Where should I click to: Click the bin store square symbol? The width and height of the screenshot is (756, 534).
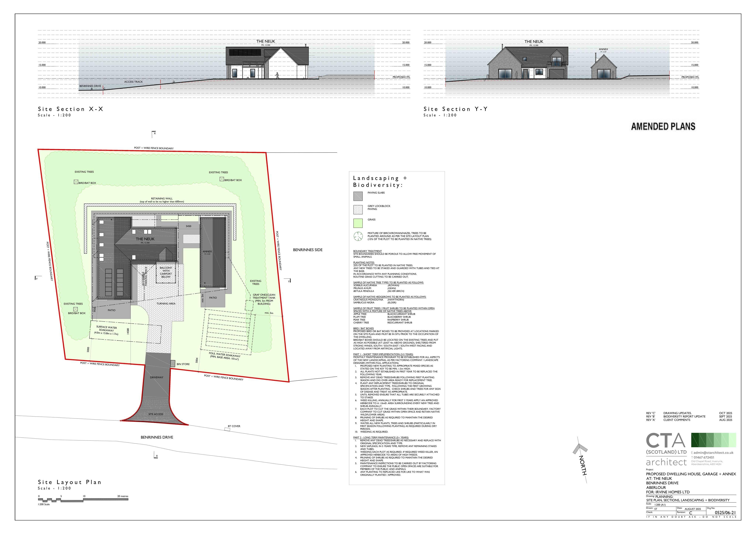point(173,364)
